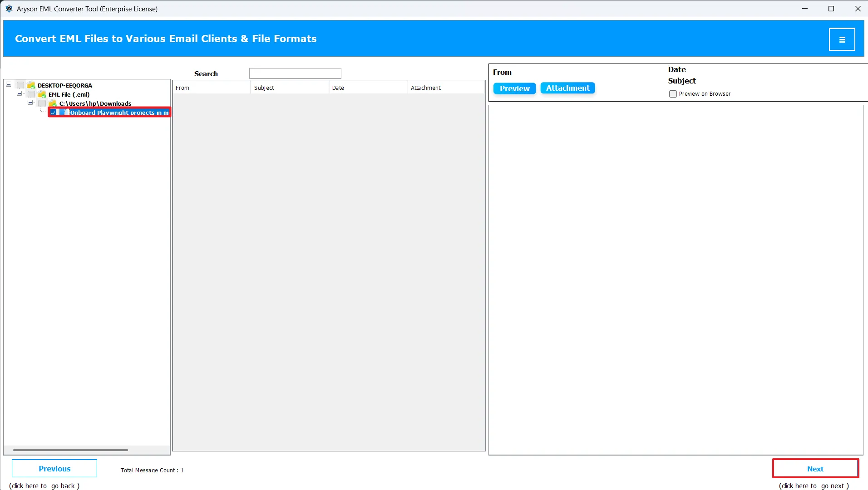This screenshot has height=490, width=868.
Task: Sort by the Subject column header
Action: tap(290, 88)
